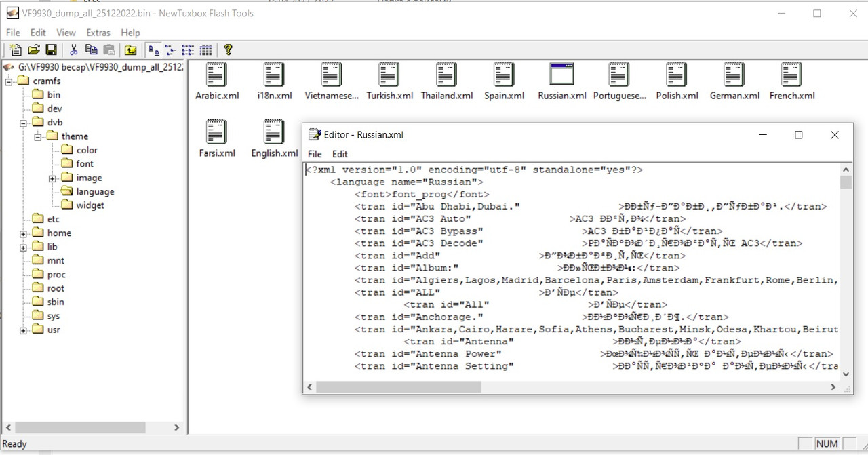Viewport: 868px width, 455px height.
Task: Switch to List view mode
Action: [189, 50]
